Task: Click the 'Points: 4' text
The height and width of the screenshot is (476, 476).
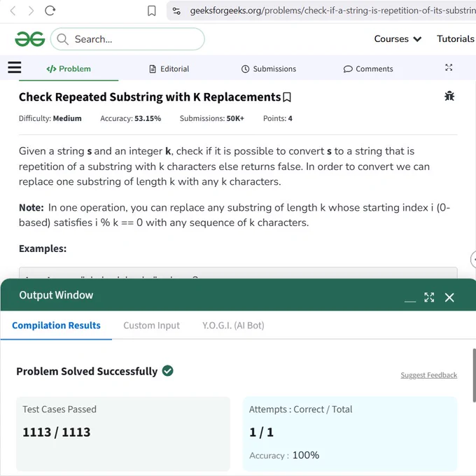Action: pyautogui.click(x=277, y=118)
